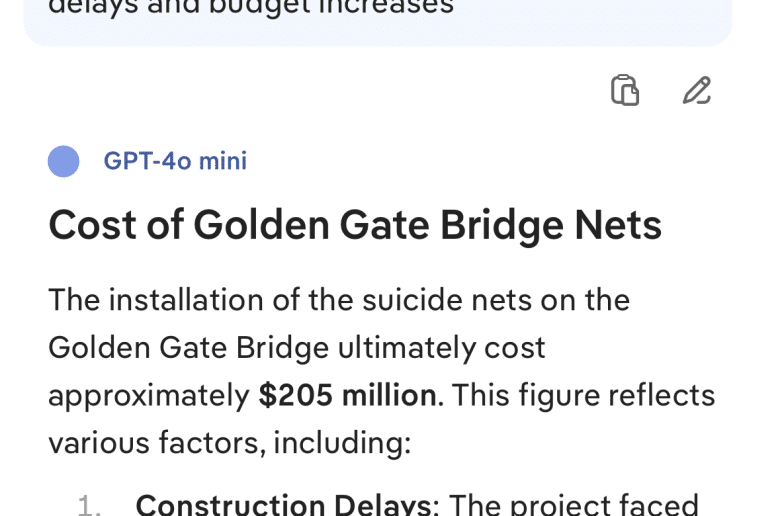Click the text 'various factors, including:'

coord(230,443)
